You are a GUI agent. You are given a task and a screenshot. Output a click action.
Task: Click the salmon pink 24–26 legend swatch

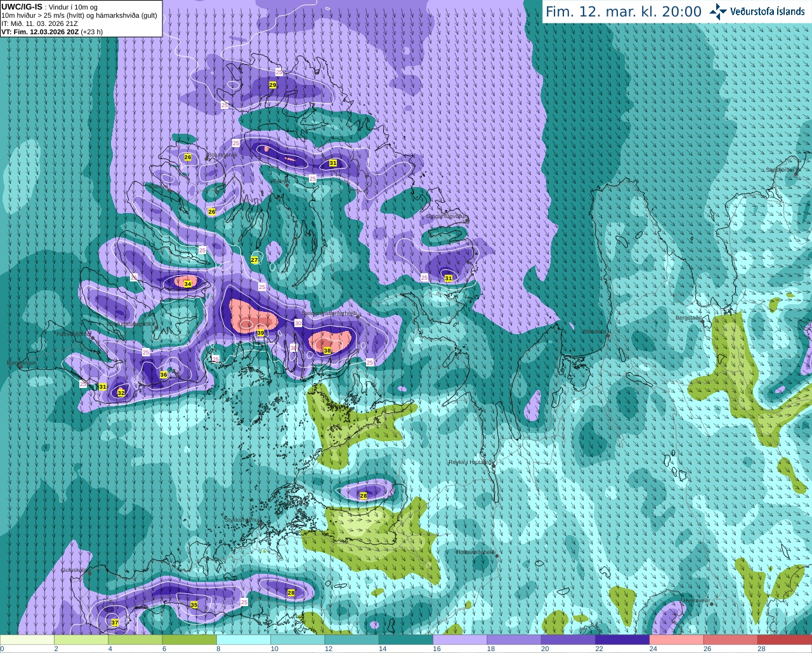coord(676,640)
